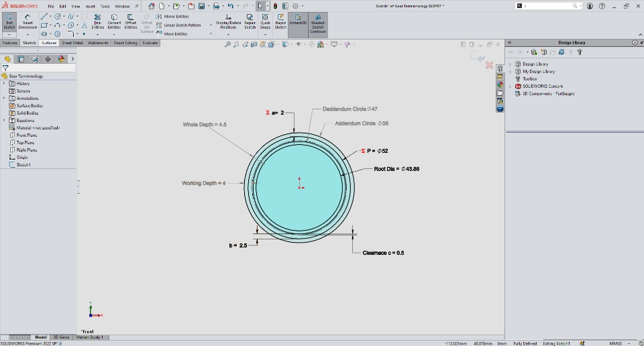Click the Design Library settings gear icon
This screenshot has height=346, width=644.
pos(635,43)
